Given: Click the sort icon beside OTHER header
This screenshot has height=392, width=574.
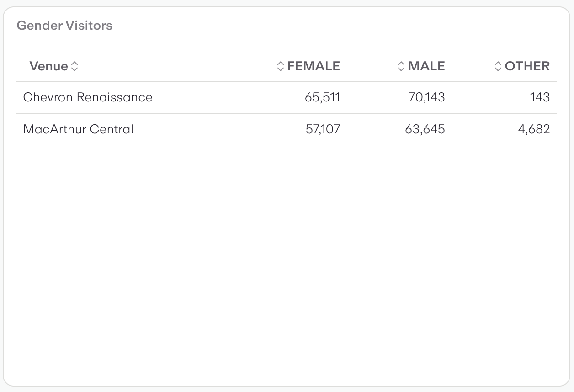Looking at the screenshot, I should (x=497, y=66).
